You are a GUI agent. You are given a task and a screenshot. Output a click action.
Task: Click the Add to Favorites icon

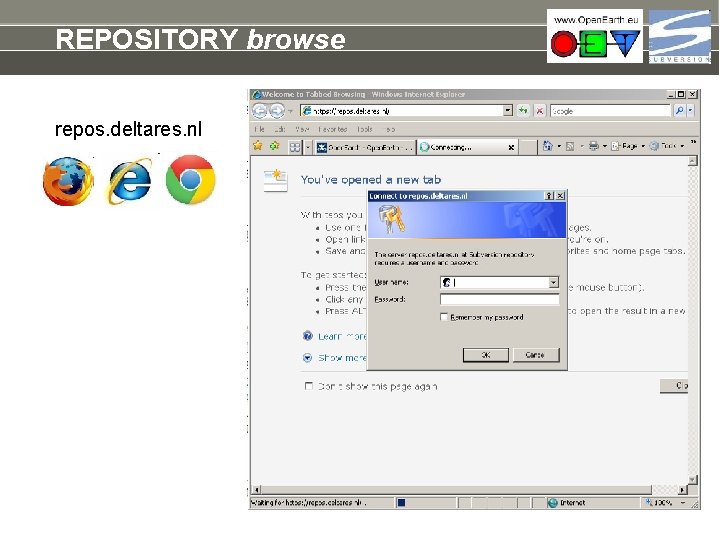coord(275,146)
